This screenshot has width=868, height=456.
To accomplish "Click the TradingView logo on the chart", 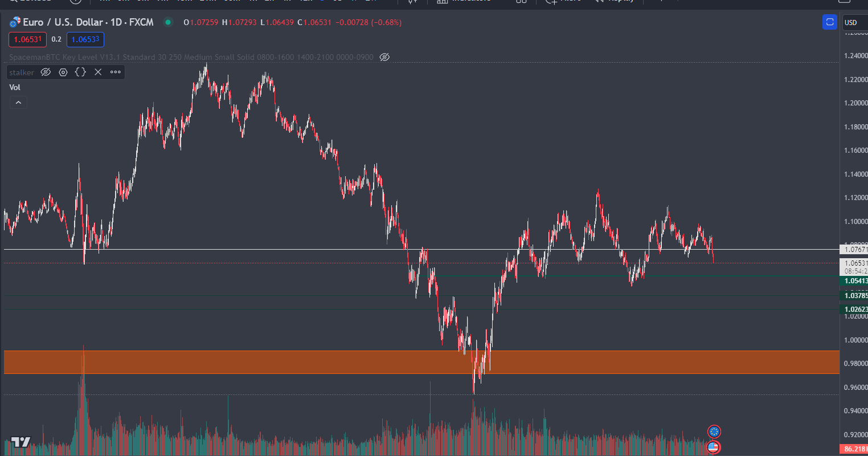I will click(21, 442).
